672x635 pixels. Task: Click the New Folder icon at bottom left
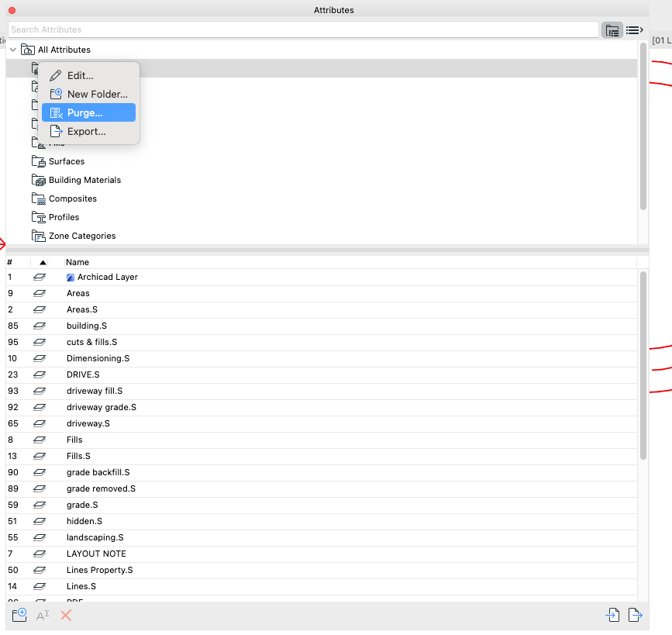click(18, 614)
